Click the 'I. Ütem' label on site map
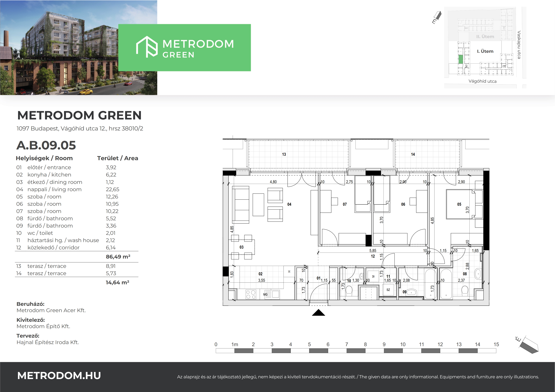Image resolution: width=555 pixels, height=392 pixels. [x=485, y=51]
